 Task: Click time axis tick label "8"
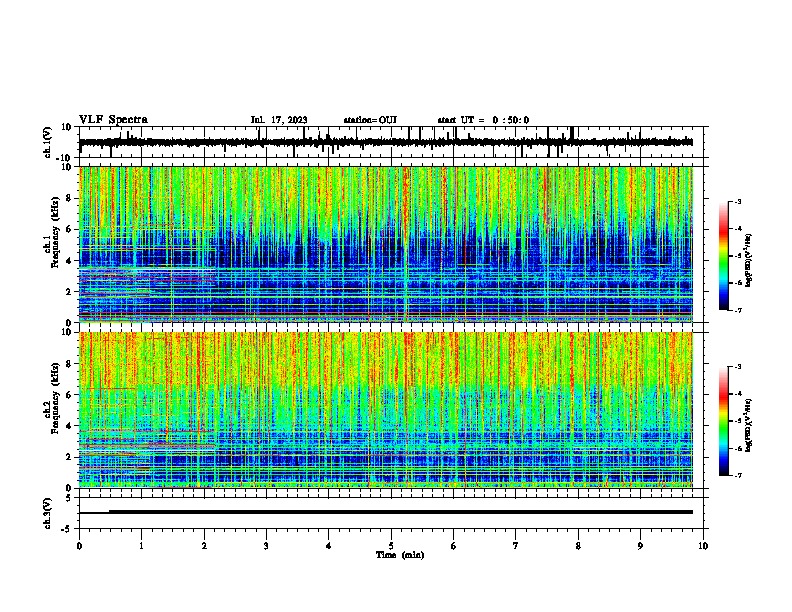pos(578,546)
